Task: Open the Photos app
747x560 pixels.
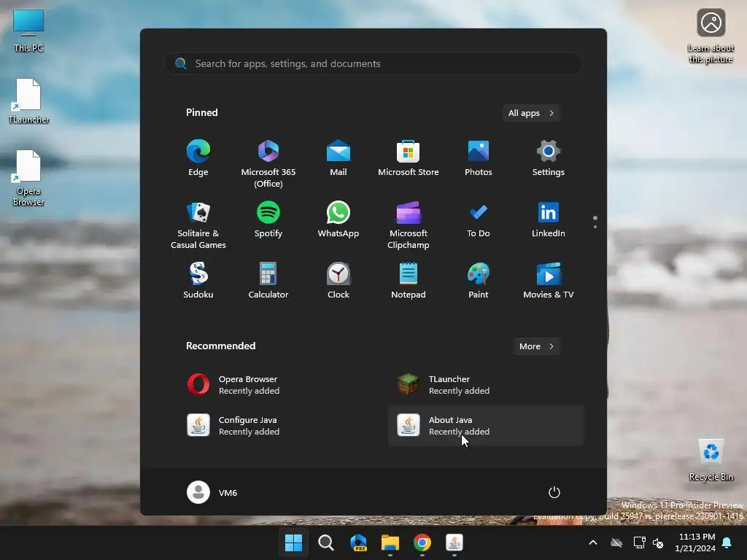Action: coord(479,158)
